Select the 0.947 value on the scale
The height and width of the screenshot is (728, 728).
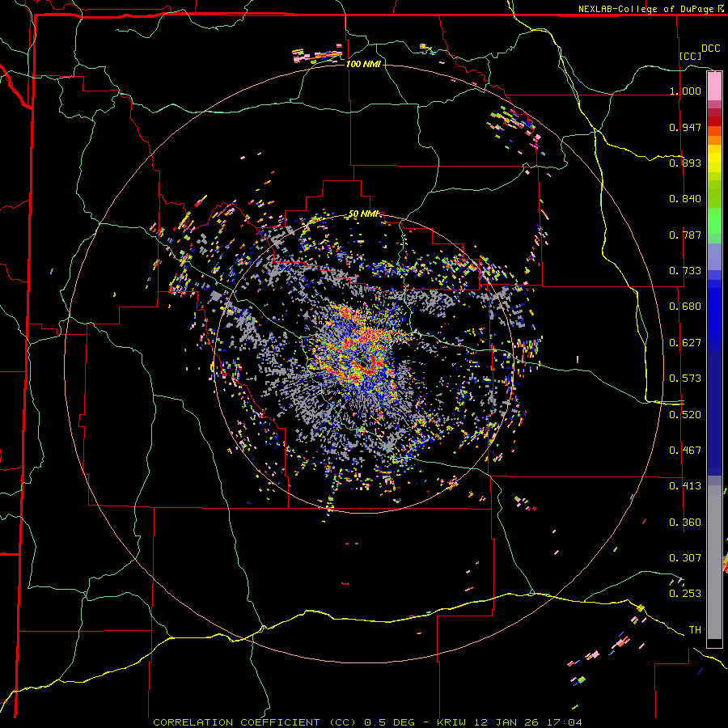pos(685,127)
